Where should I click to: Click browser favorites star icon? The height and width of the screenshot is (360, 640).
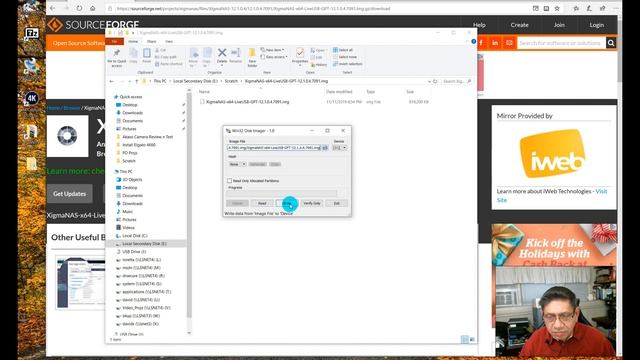click(x=557, y=8)
